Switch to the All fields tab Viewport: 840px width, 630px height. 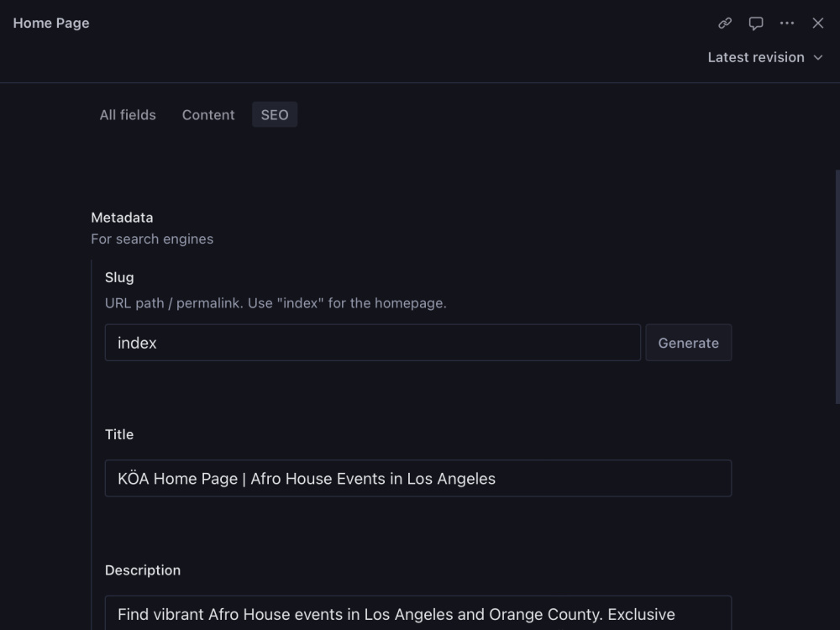(128, 114)
